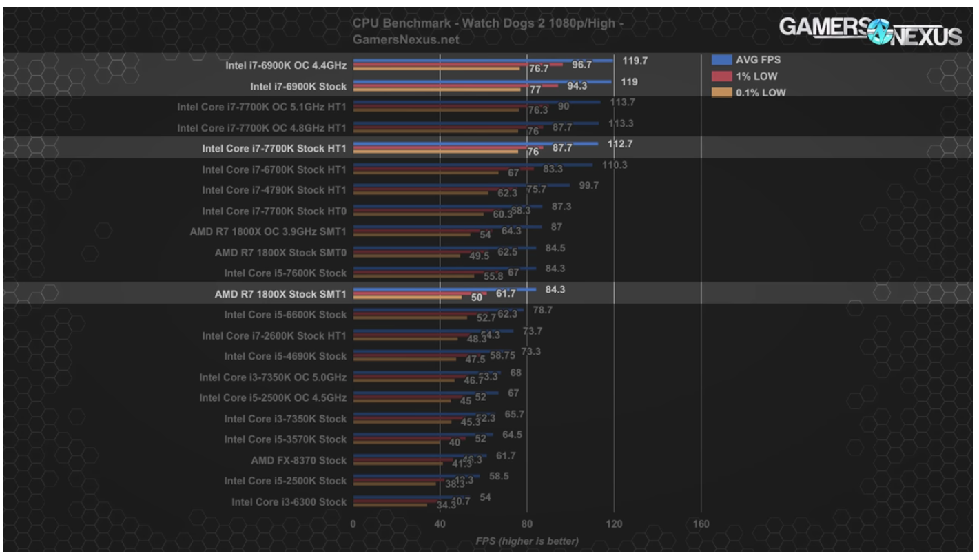Select Intel Core i5-2500K OC 4.5GHz label
The height and width of the screenshot is (560, 979).
273,398
